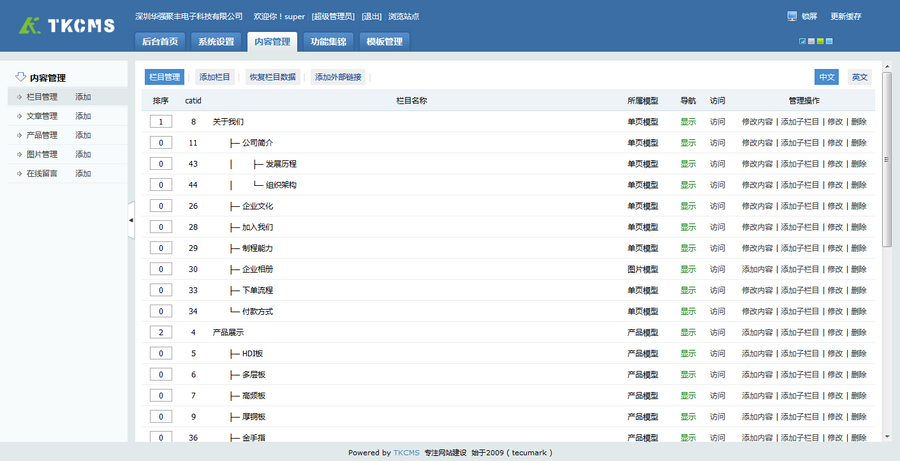Select 图片管理 in the sidebar
The image size is (900, 461).
42,154
